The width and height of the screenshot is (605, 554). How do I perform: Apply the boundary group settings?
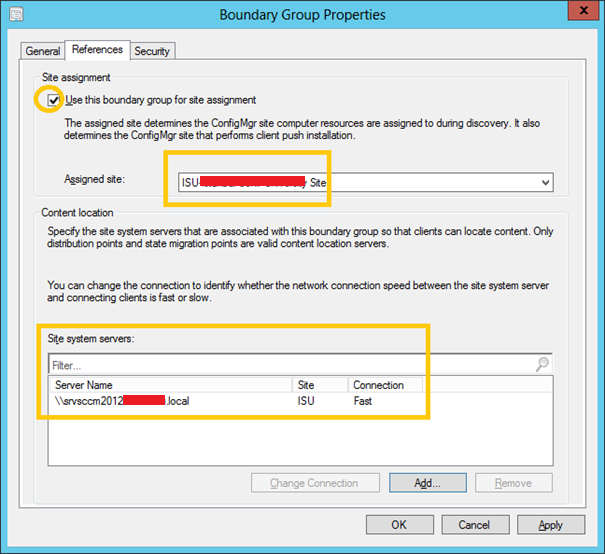coord(550,524)
